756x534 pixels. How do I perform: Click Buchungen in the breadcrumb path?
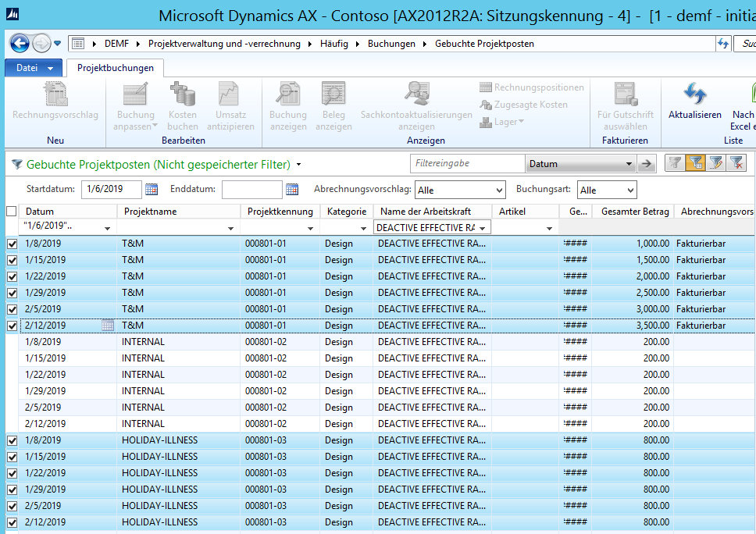click(391, 44)
